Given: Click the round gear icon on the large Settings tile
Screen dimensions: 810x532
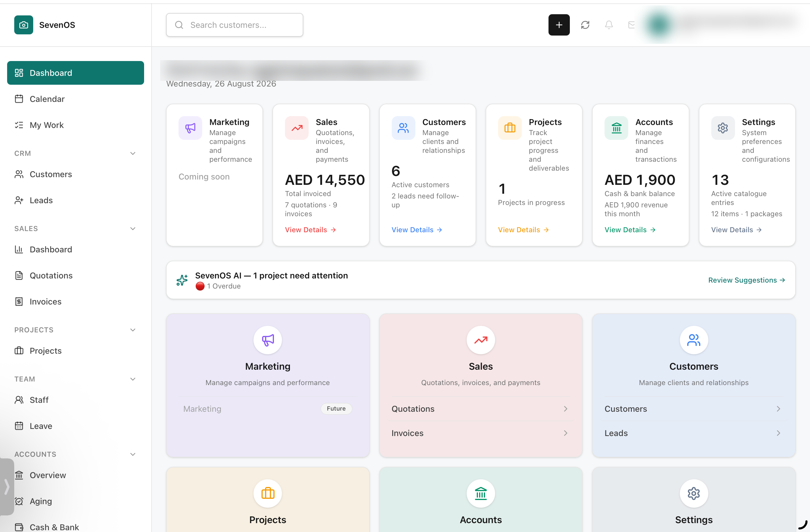Looking at the screenshot, I should pyautogui.click(x=694, y=493).
